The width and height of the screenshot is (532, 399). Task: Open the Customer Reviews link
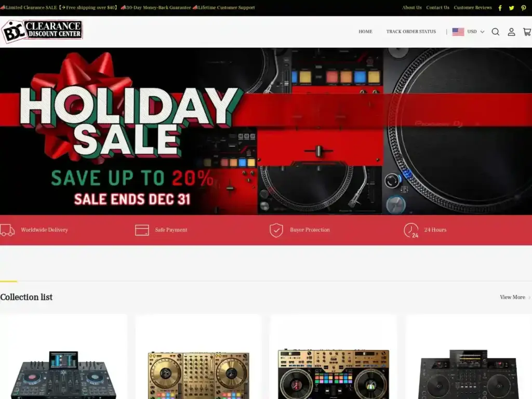tap(473, 7)
